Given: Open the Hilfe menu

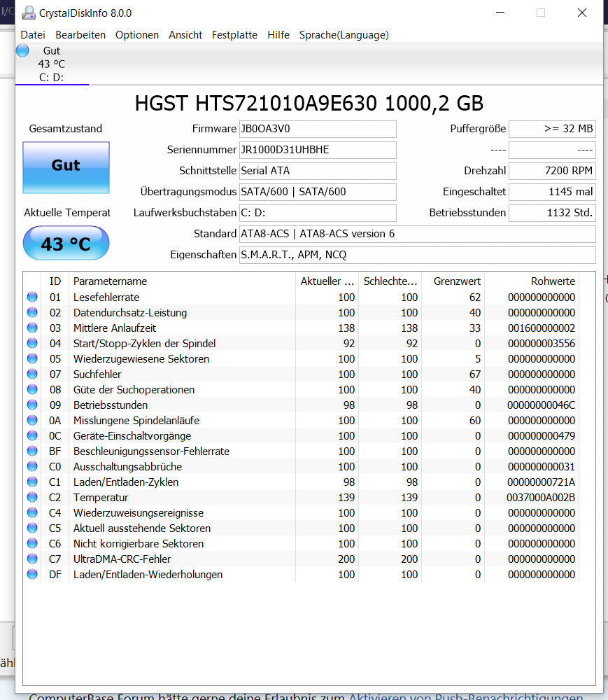Looking at the screenshot, I should [278, 35].
